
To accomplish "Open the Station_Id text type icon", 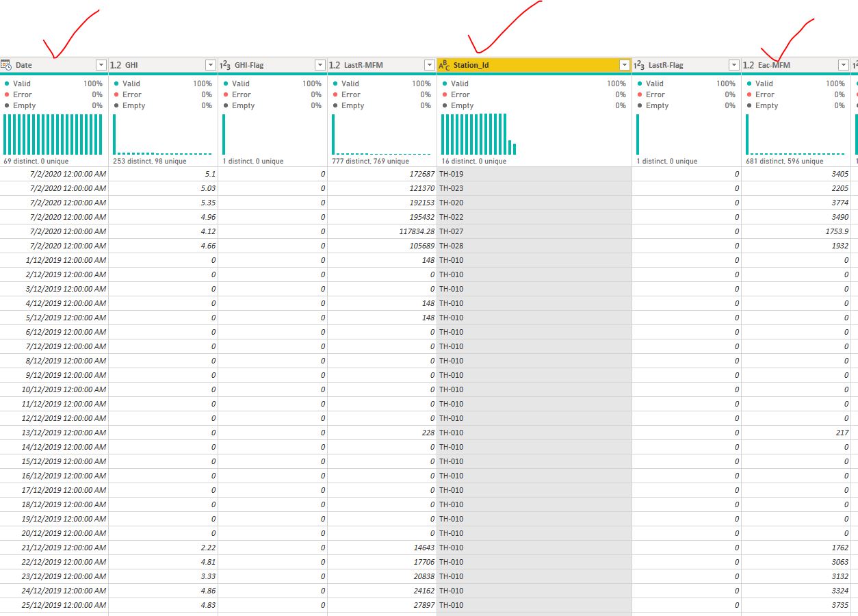I will 444,65.
